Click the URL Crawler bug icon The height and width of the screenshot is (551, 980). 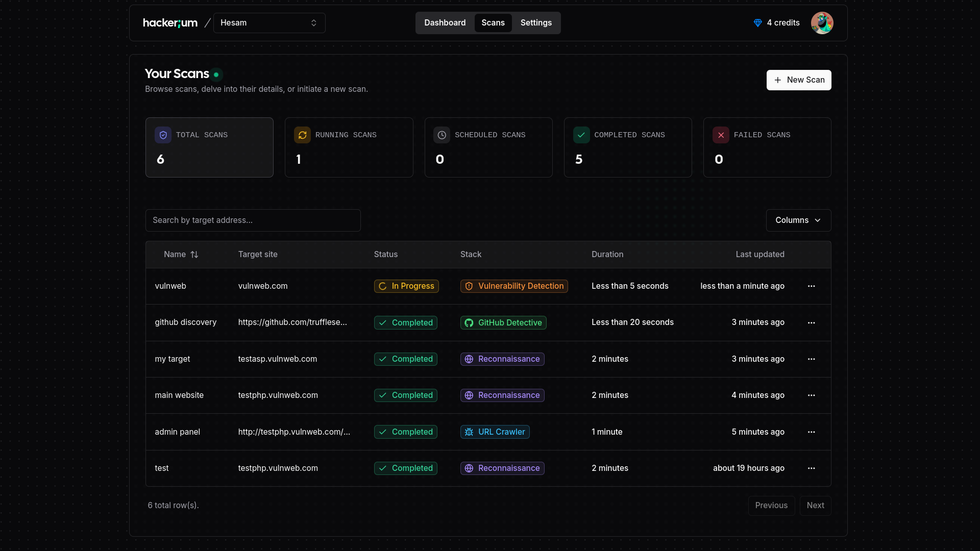[x=469, y=432]
